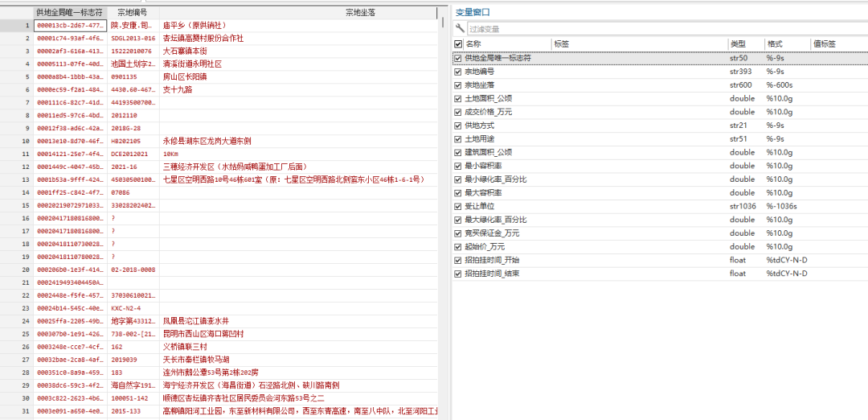
Task: Select cell starting 三穗经济开发区
Action: [x=299, y=167]
